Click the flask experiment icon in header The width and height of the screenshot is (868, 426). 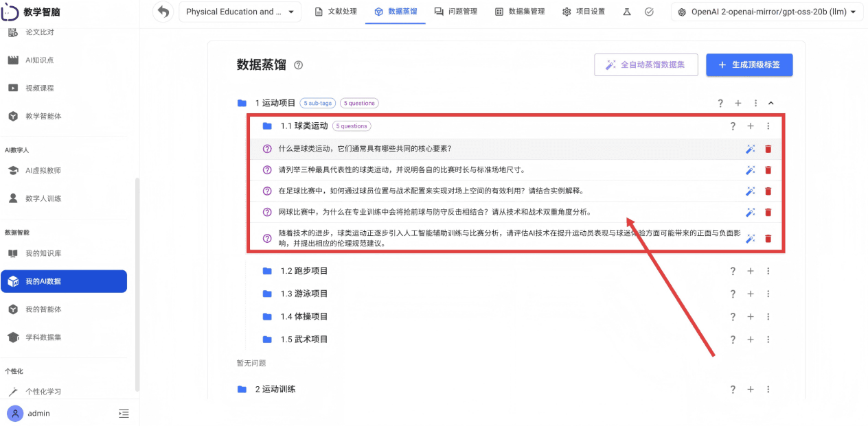627,12
